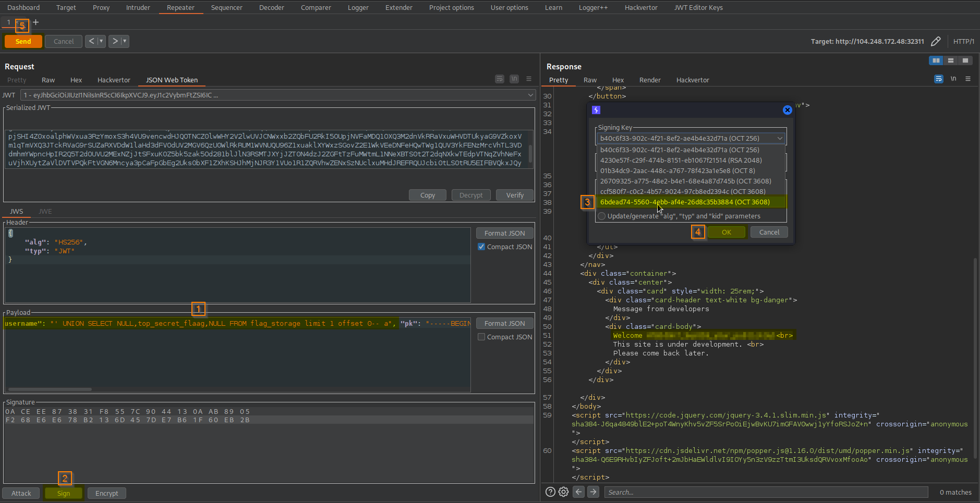Viewport: 980px width, 503px height.
Task: Open the edit target pencil icon
Action: point(936,41)
